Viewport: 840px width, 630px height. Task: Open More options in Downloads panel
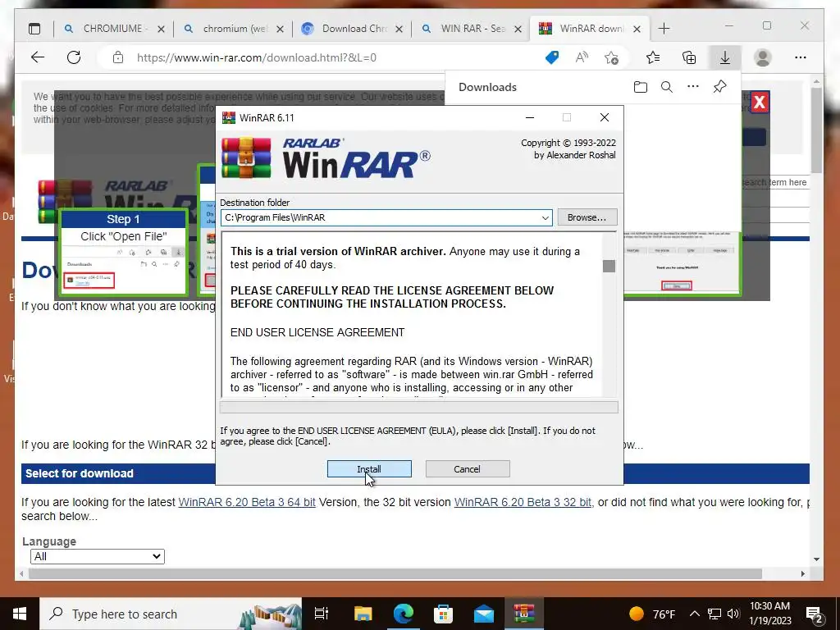pyautogui.click(x=692, y=87)
